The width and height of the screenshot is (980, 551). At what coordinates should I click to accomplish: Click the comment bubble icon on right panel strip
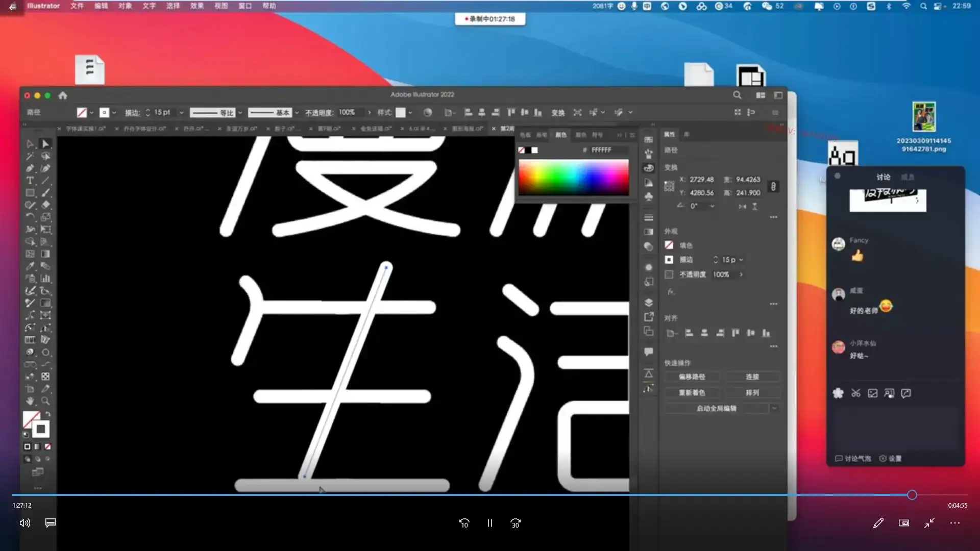(x=649, y=351)
